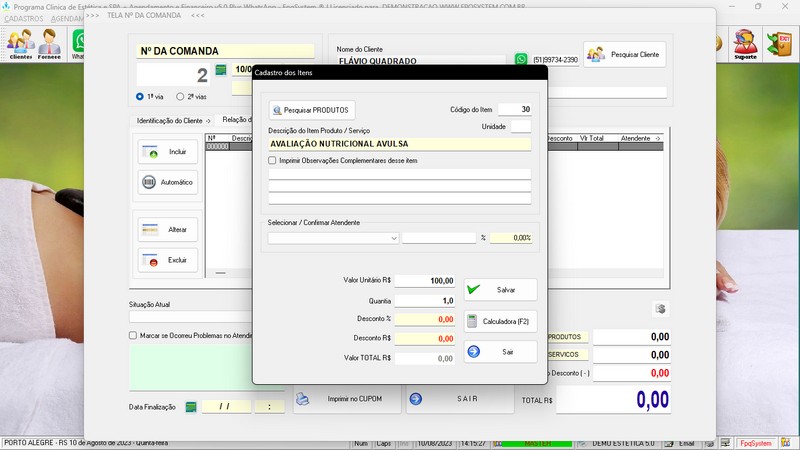Click the Excluir button
Screen dimensions: 800x450
[167, 260]
